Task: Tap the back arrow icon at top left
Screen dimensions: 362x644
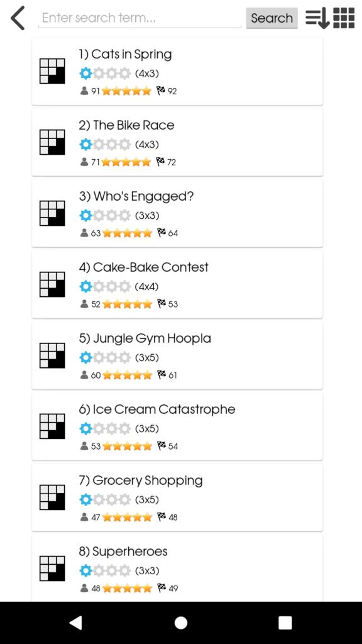Action: coord(18,18)
